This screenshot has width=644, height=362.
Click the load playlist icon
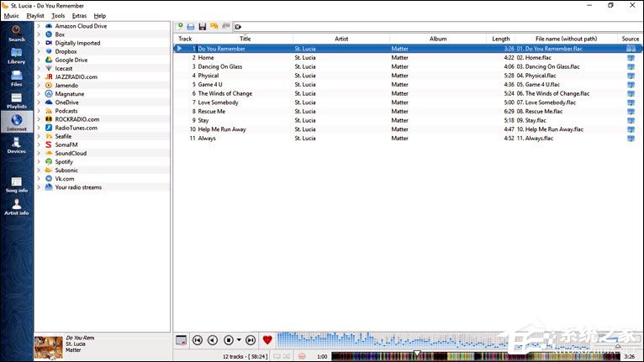click(x=191, y=27)
